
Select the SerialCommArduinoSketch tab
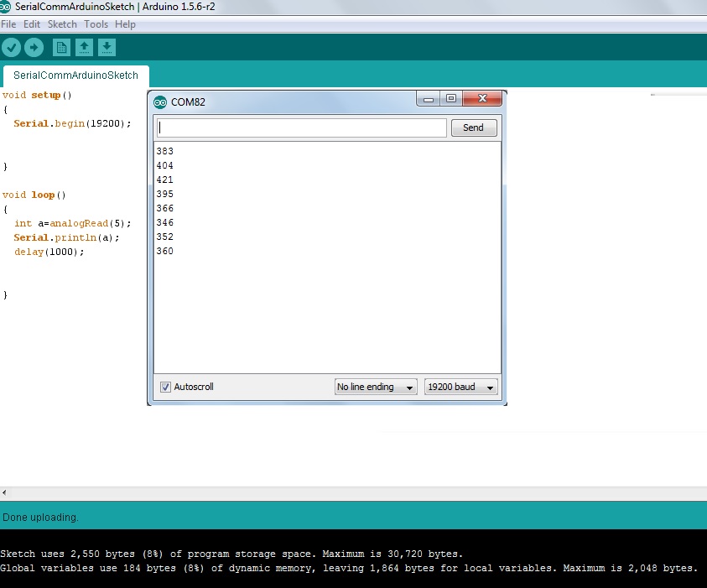click(75, 75)
